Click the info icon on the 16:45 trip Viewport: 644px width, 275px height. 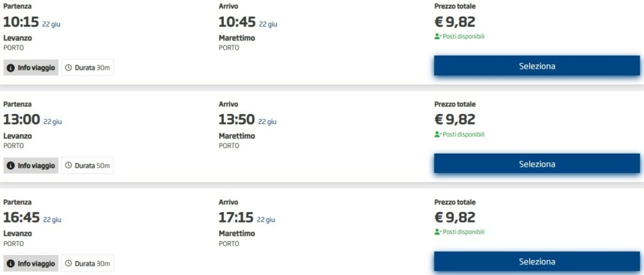(x=11, y=264)
